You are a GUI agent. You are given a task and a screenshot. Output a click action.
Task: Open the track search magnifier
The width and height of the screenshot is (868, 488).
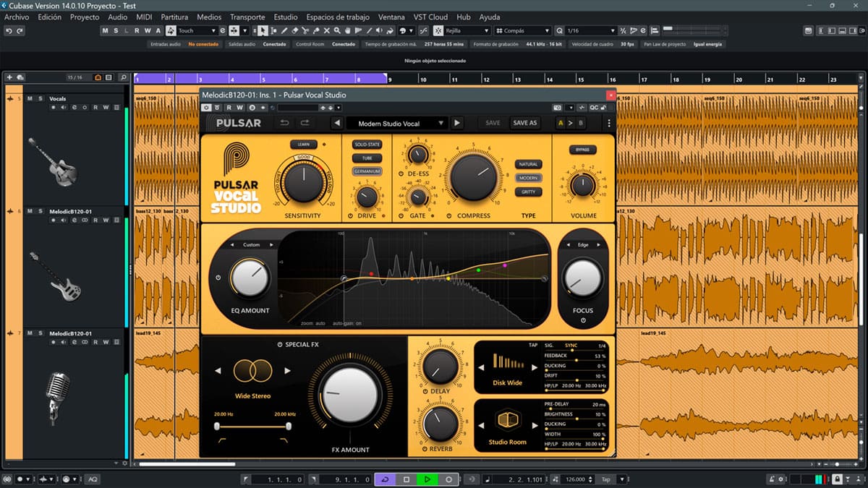pos(124,77)
